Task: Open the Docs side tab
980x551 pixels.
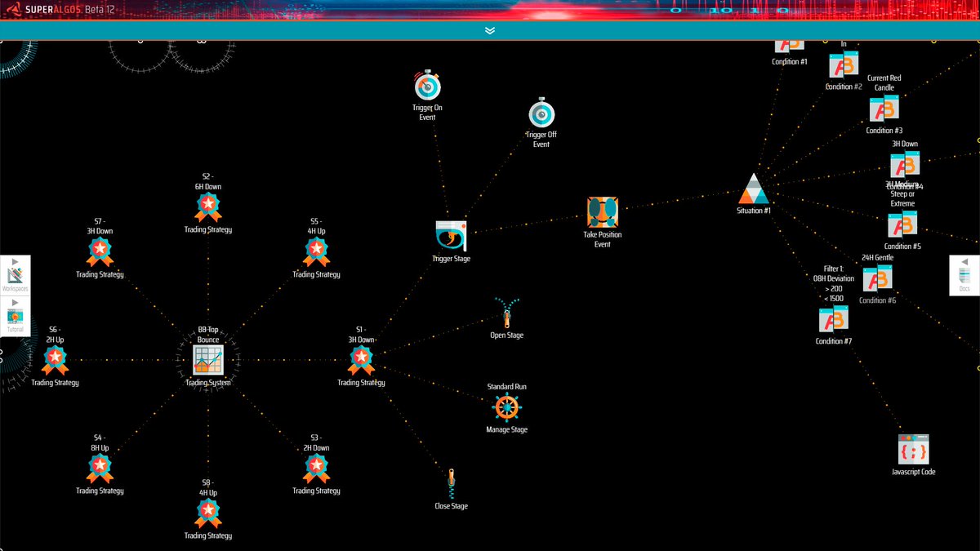Action: tap(964, 275)
